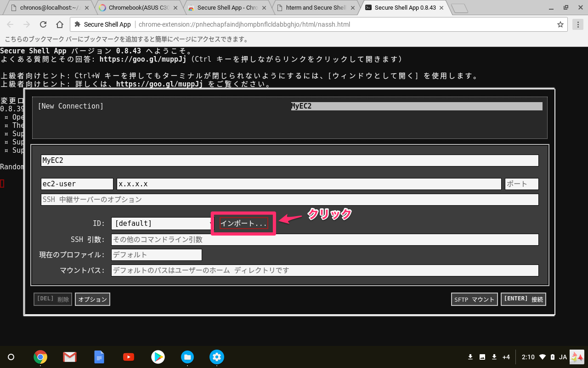Go to browser home page
The image size is (588, 368).
(x=60, y=24)
